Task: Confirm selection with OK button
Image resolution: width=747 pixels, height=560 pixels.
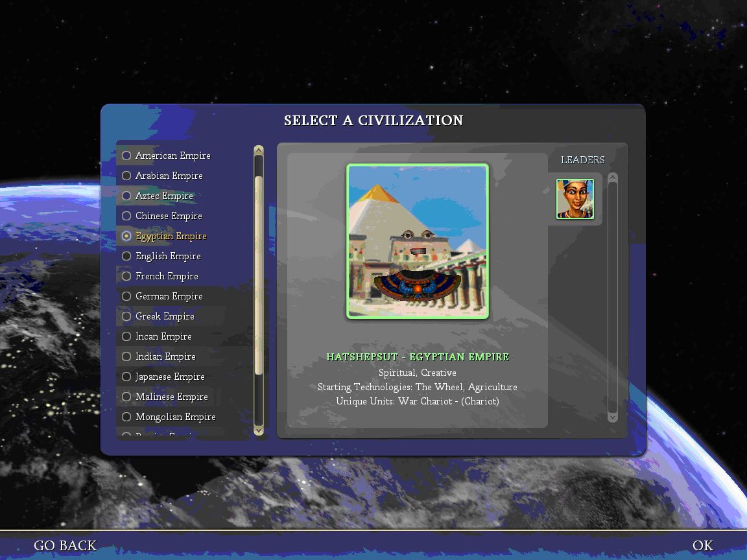Action: pos(702,546)
